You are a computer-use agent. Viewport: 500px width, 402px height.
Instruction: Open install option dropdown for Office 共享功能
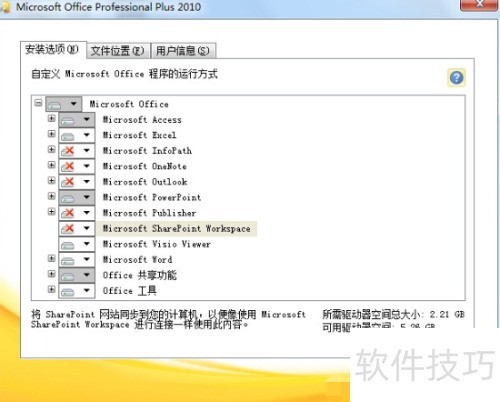coord(77,275)
